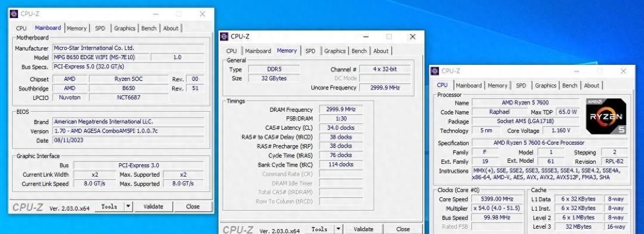
Task: Click Bank Cycle Time 114 clocks value
Action: point(341,164)
